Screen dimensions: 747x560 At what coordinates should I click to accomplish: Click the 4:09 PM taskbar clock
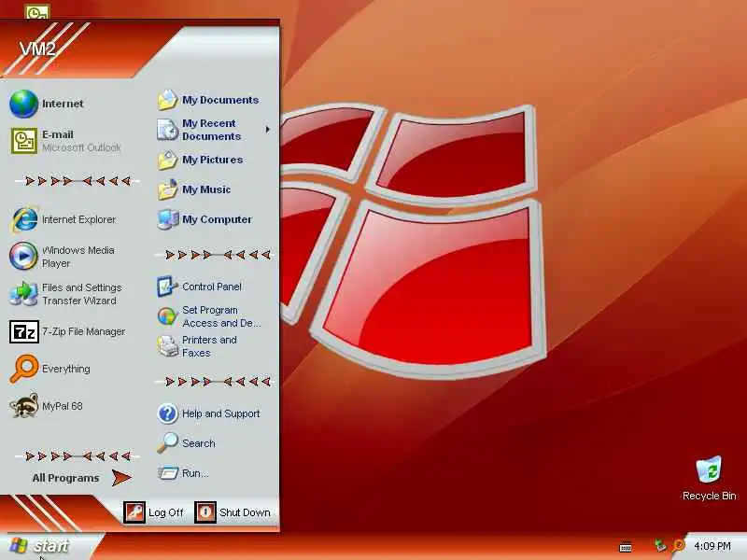(x=712, y=546)
